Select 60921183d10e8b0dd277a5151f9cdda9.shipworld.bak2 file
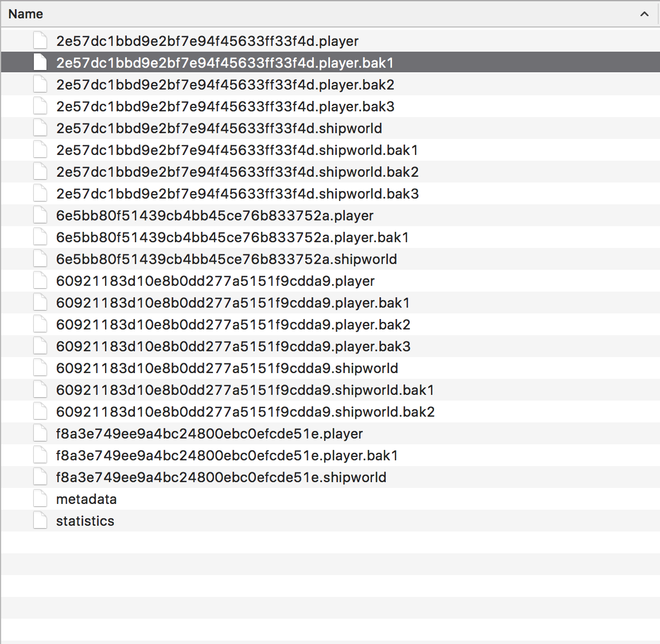 click(245, 412)
